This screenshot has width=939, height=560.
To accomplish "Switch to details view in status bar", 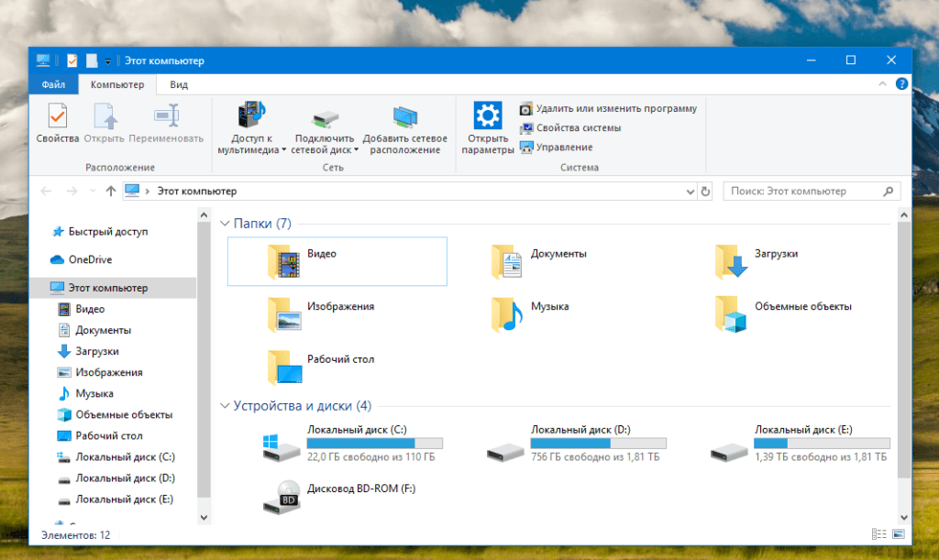I will [878, 534].
